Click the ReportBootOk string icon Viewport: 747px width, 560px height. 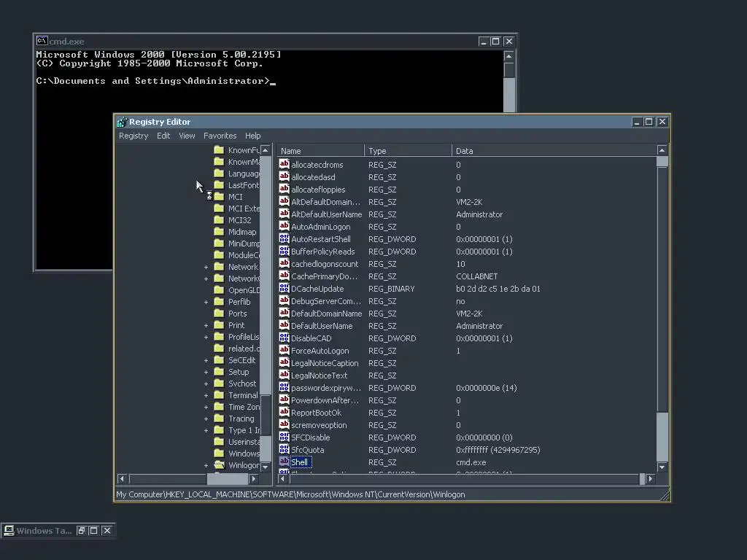284,412
